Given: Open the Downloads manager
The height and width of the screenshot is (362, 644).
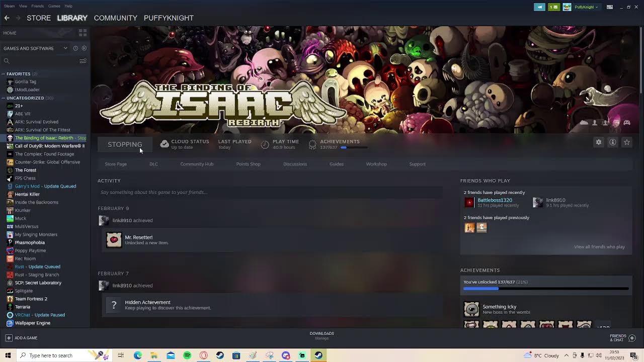Looking at the screenshot, I should pos(322,335).
